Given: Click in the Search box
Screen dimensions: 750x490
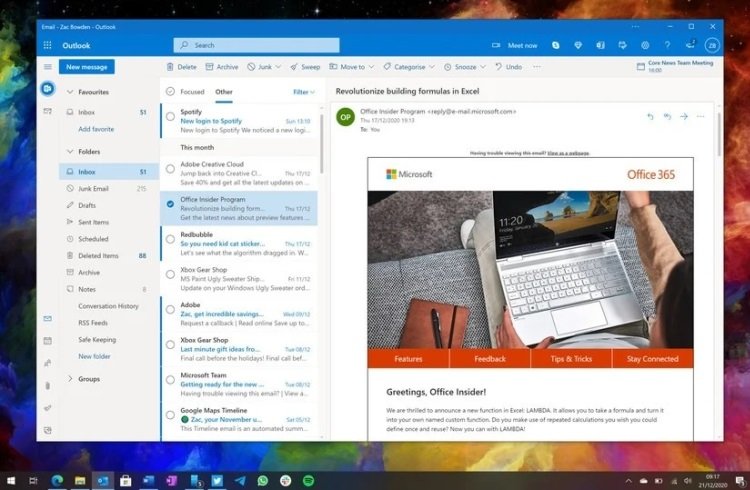Looking at the screenshot, I should click(x=256, y=45).
